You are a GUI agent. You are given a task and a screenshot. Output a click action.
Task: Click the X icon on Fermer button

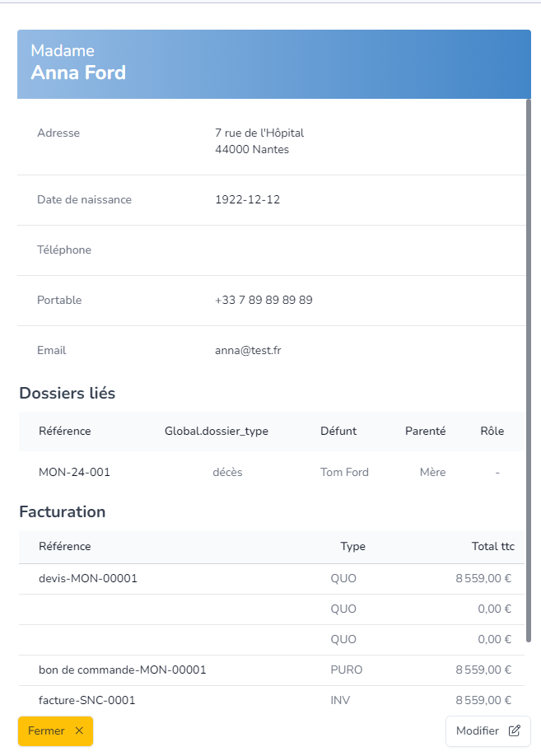[79, 731]
